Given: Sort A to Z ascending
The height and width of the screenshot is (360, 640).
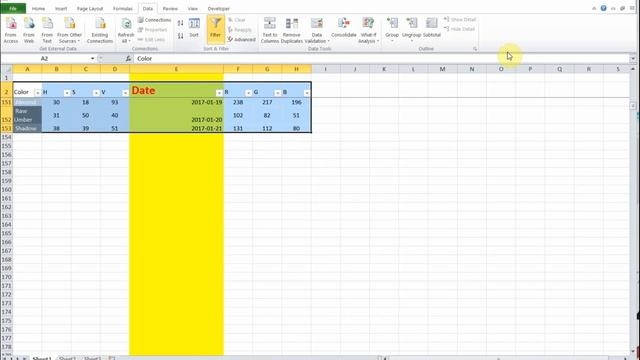Looking at the screenshot, I should click(x=180, y=23).
